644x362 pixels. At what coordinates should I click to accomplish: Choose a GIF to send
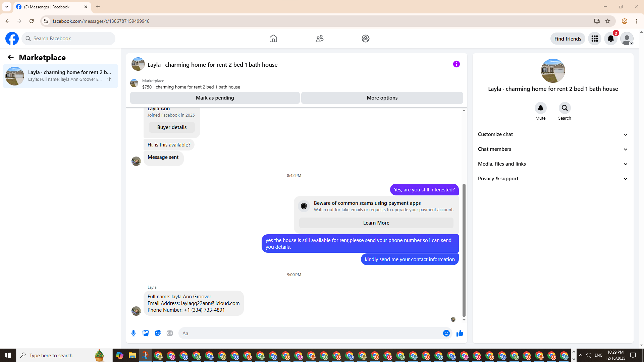point(170,333)
